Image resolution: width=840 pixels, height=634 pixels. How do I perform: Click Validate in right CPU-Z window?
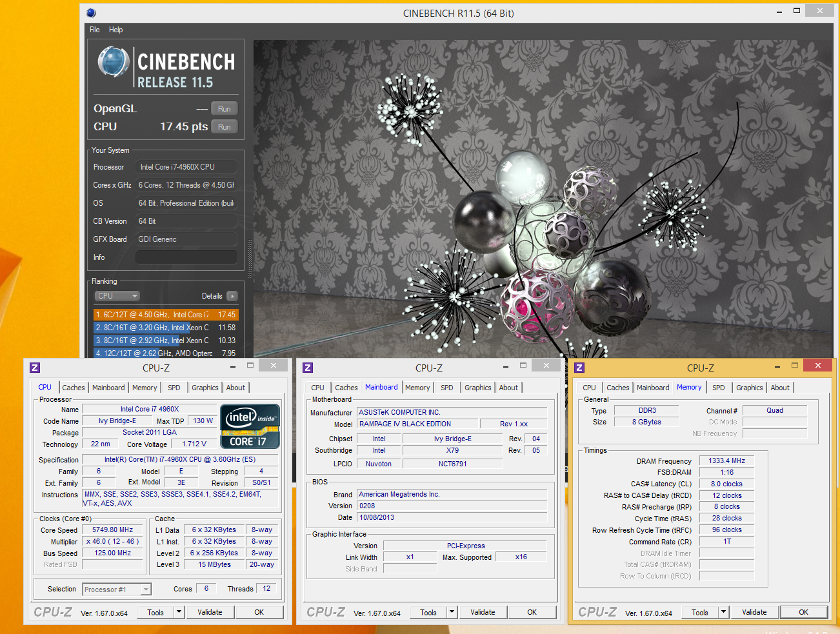tap(754, 612)
